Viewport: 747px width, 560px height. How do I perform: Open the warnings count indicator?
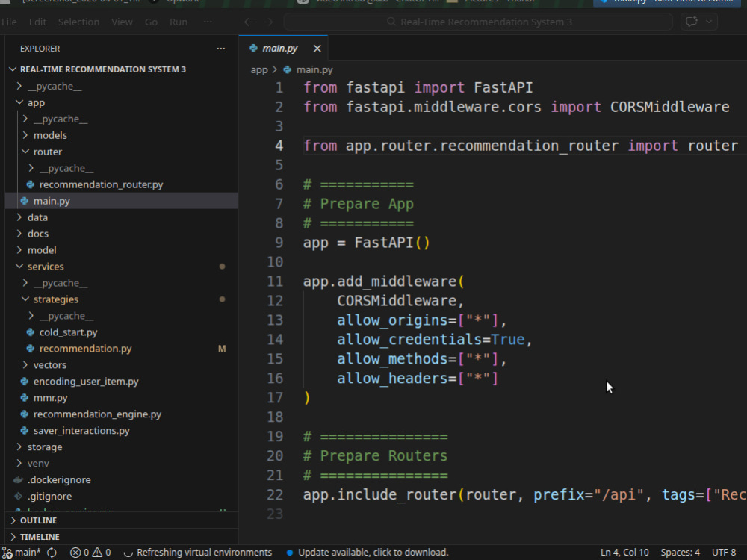tap(102, 553)
